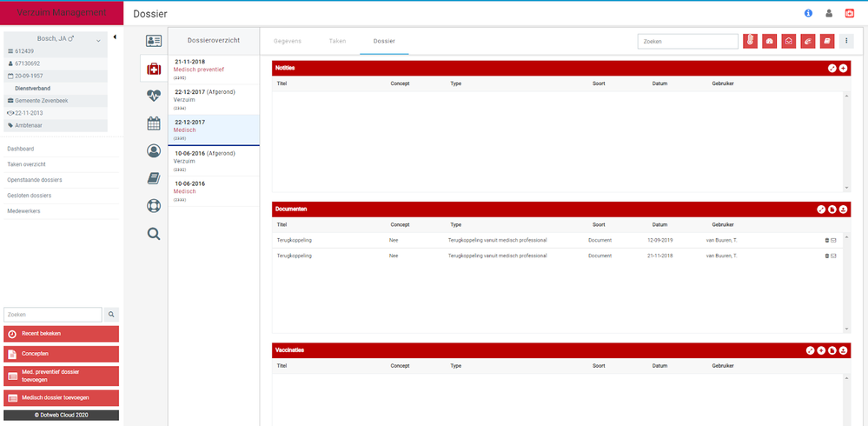Viewport: 868px width, 426px height.
Task: Switch to the Gegevens tab
Action: tap(288, 41)
